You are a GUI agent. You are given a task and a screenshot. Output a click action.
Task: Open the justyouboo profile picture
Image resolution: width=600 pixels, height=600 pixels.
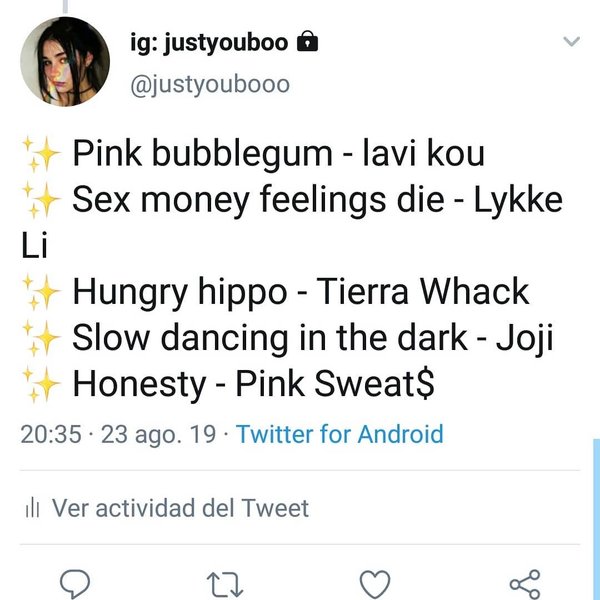click(x=65, y=60)
